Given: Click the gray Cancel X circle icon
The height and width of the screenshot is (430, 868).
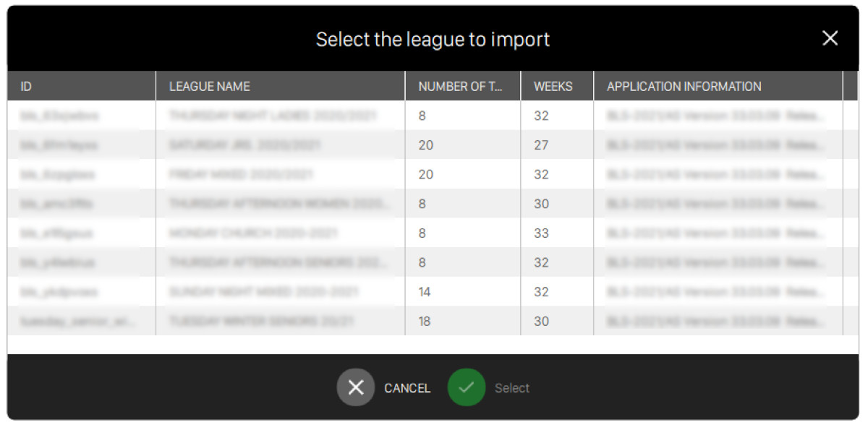Looking at the screenshot, I should pos(355,388).
